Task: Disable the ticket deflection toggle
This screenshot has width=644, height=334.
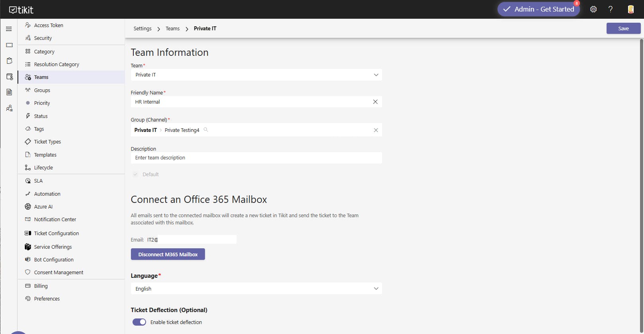Action: [x=139, y=322]
